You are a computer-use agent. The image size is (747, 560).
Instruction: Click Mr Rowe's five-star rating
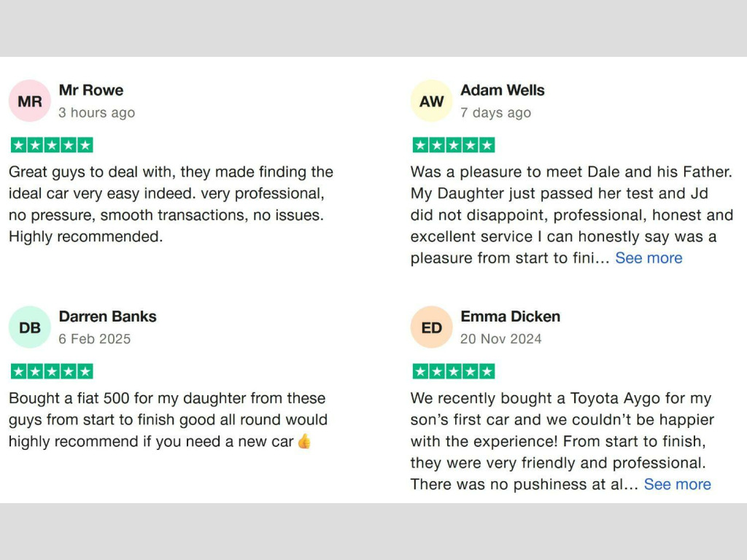(x=52, y=145)
